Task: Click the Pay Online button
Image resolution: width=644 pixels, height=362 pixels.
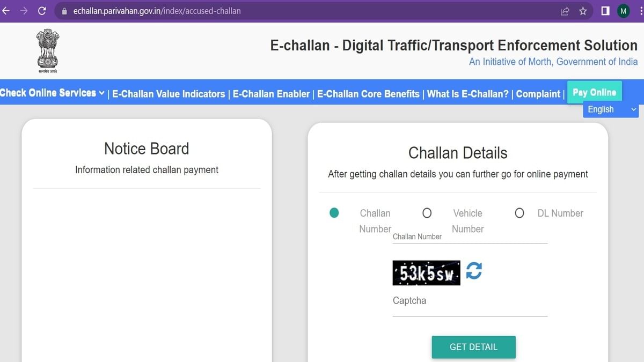Action: [x=594, y=92]
